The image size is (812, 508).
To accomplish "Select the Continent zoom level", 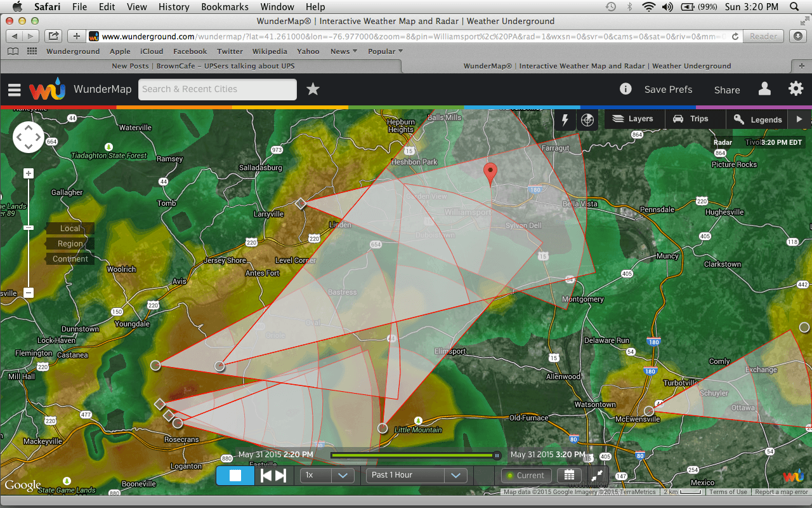I will 70,259.
